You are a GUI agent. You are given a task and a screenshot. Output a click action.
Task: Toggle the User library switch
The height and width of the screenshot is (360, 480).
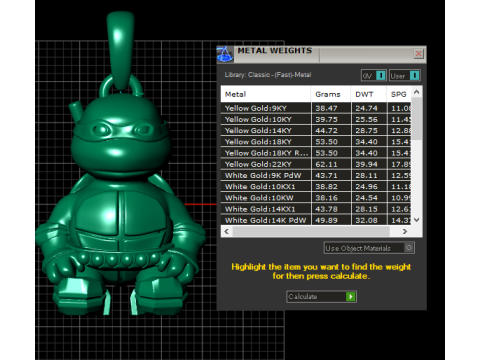[414, 76]
